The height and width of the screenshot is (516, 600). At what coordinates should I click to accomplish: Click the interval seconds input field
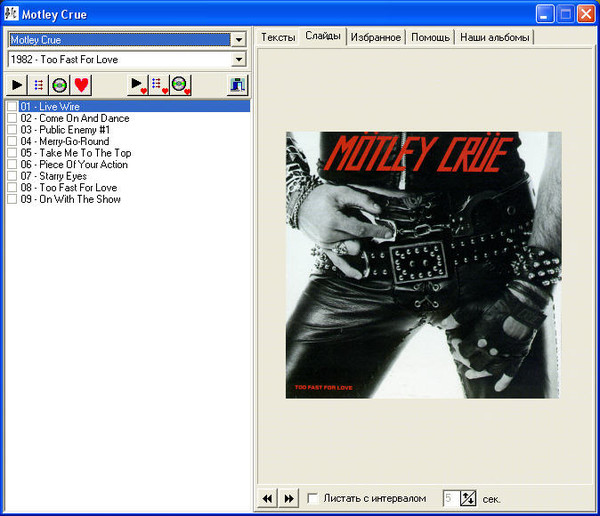[x=452, y=498]
